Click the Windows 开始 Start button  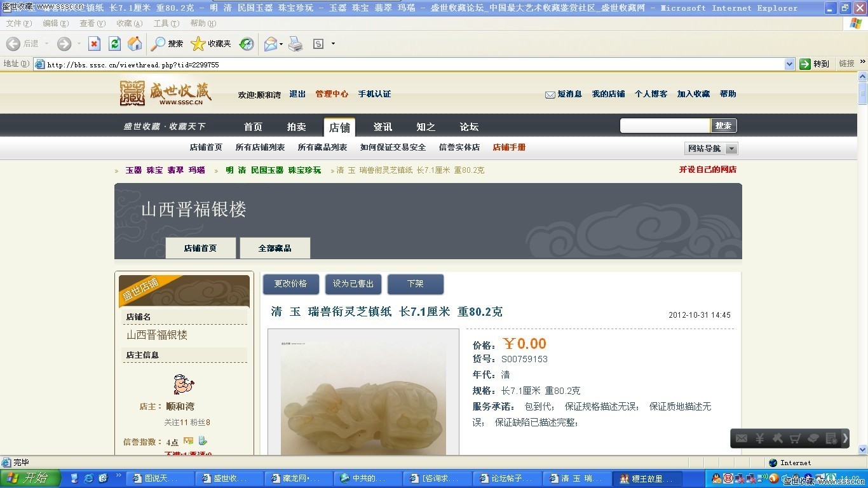point(30,478)
